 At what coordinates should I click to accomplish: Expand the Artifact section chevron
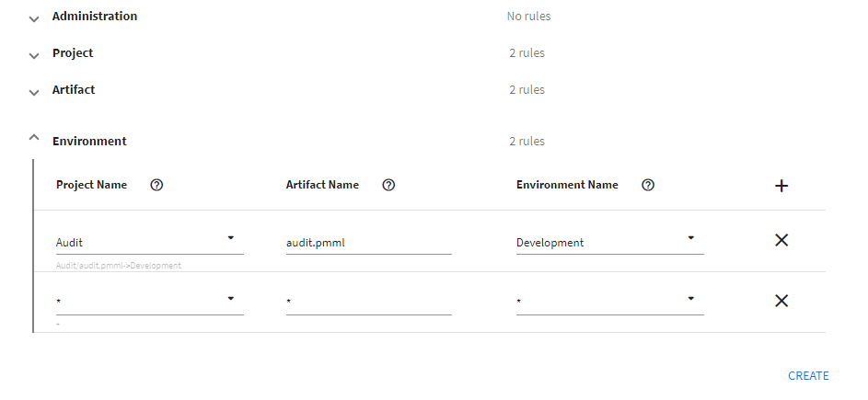point(34,91)
